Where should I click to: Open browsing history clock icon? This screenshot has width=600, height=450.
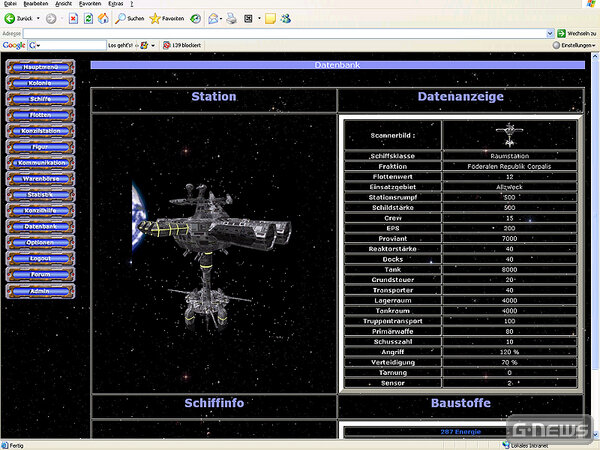tap(196, 18)
